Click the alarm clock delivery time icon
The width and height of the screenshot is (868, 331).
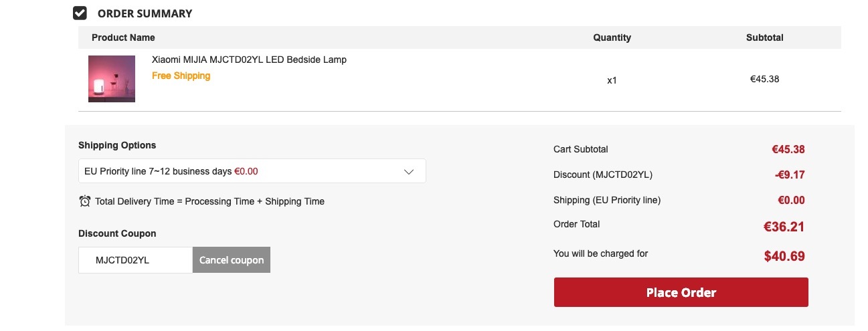(x=85, y=201)
